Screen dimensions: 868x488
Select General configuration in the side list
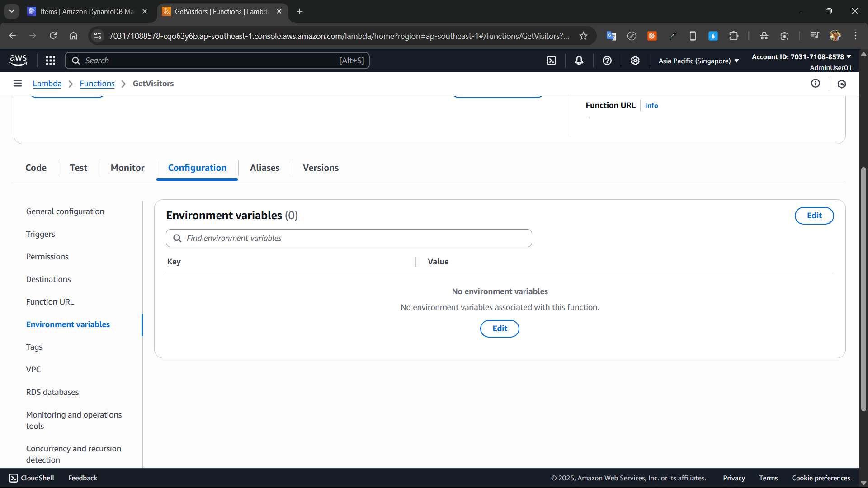click(65, 211)
